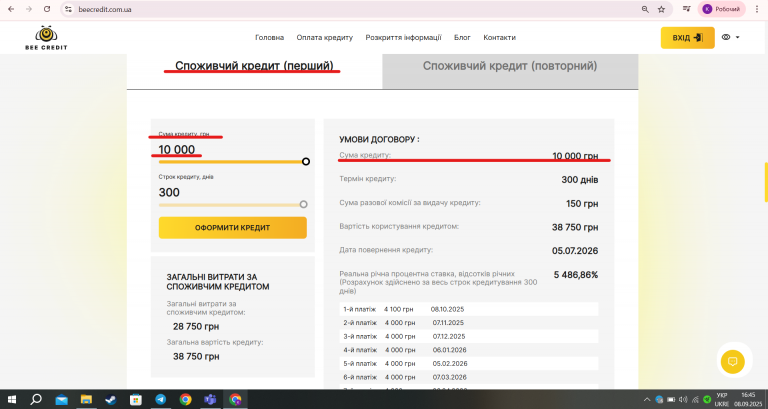Switch to tab Споживчий кредит (повторний)

(x=510, y=66)
